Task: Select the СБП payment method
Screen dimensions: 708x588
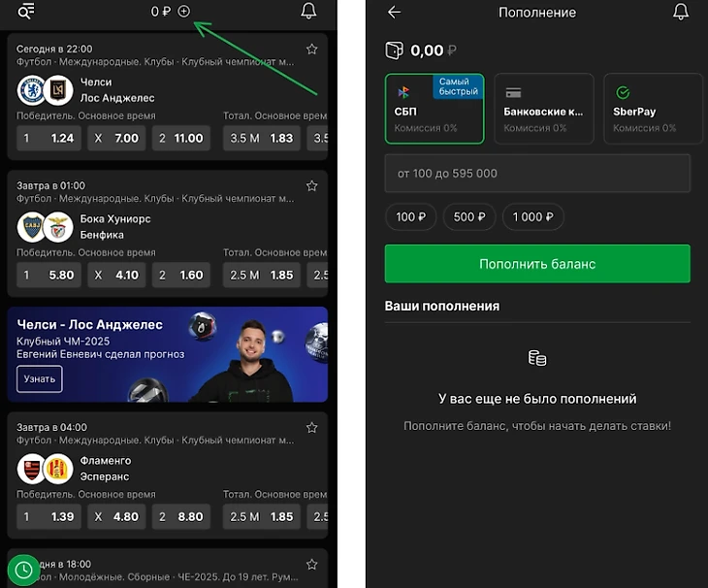Action: (434, 109)
